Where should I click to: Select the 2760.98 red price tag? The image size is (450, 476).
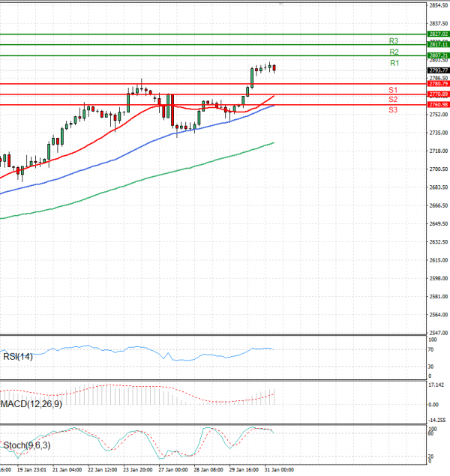[438, 105]
